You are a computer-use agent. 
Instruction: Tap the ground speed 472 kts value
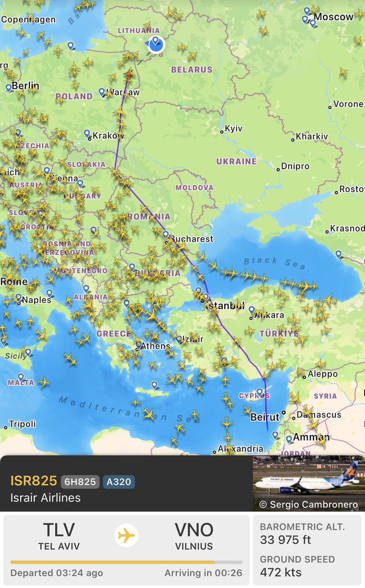pos(281,572)
